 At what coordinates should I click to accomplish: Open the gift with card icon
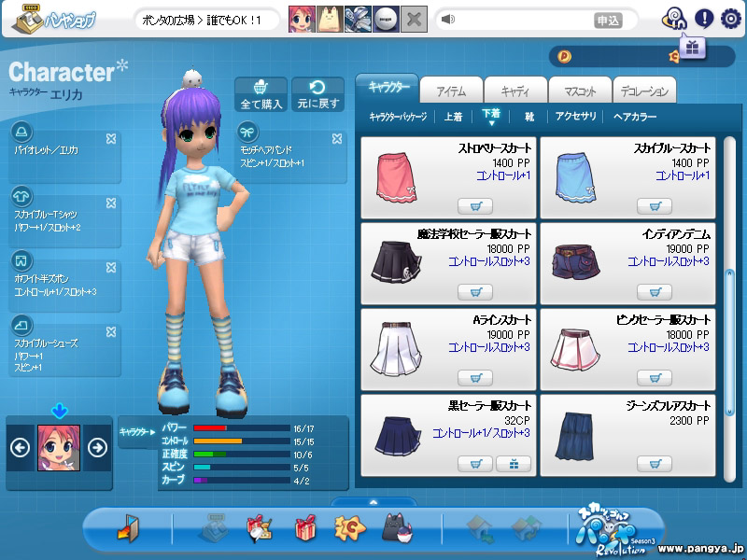coord(259,528)
